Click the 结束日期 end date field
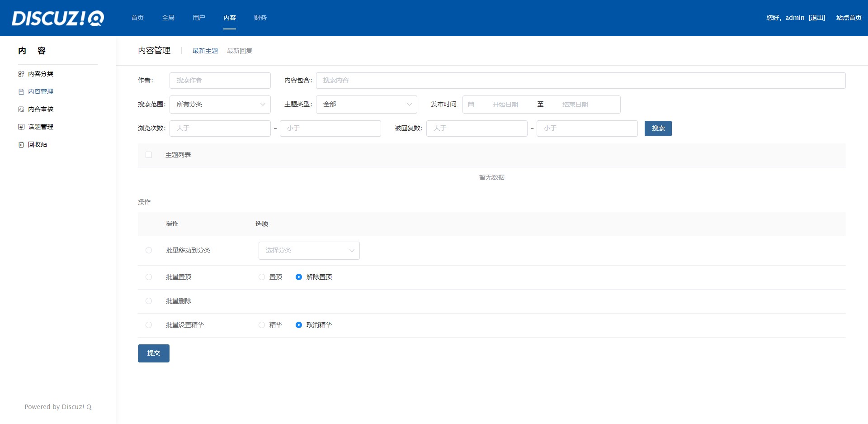This screenshot has width=868, height=424. pyautogui.click(x=575, y=105)
